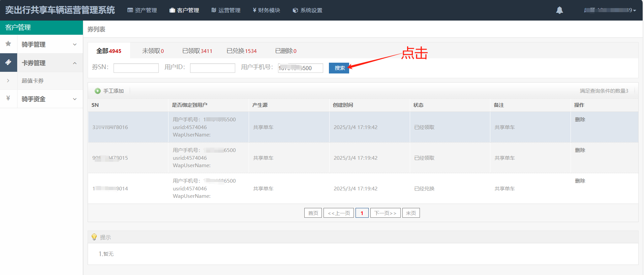Delete the coupon with SN ending 78016

pyautogui.click(x=580, y=119)
